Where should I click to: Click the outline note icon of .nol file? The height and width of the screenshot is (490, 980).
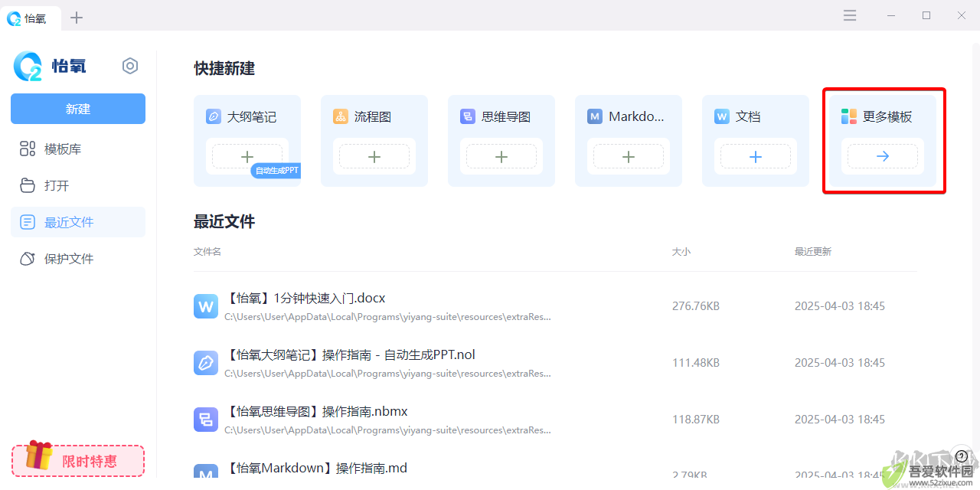206,363
